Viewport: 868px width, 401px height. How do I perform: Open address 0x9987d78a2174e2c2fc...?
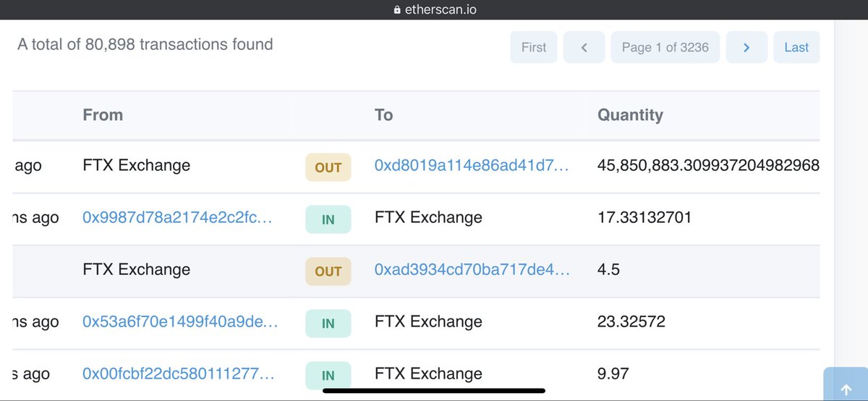point(177,218)
